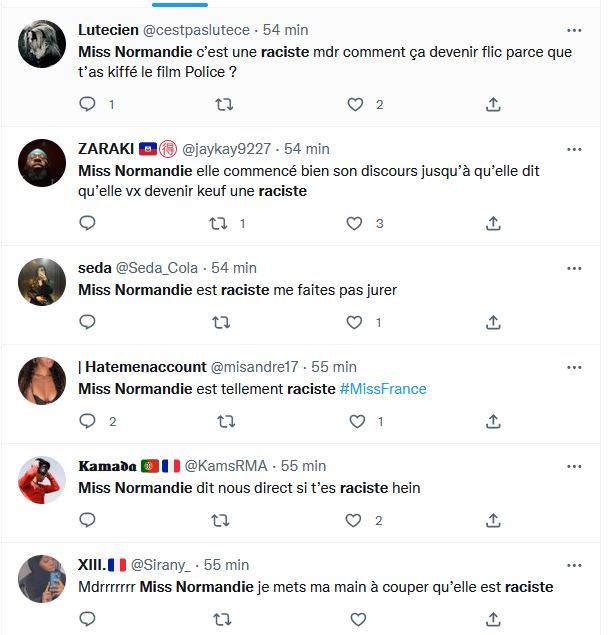Reply to Lutecien's tweet
609x635 pixels.
pyautogui.click(x=87, y=104)
